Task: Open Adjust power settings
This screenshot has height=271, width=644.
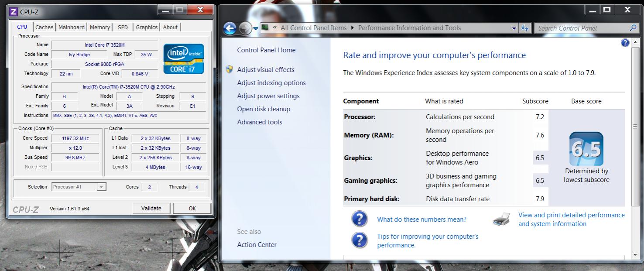Action: [x=268, y=96]
